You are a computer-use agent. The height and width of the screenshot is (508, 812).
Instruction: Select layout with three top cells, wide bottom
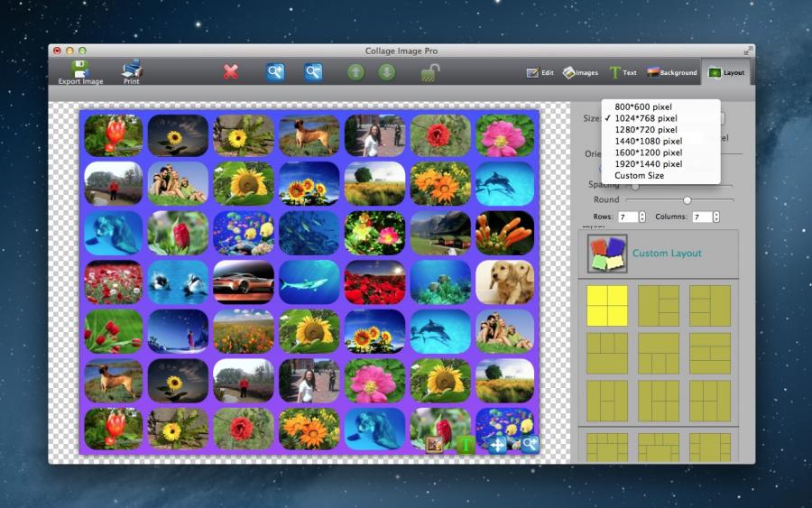607,354
